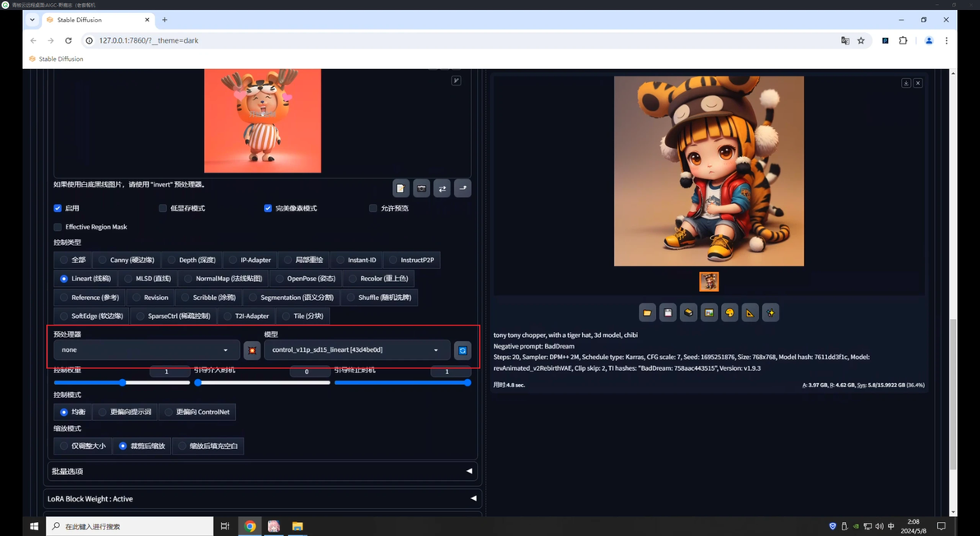The width and height of the screenshot is (980, 536).
Task: Click the 控制权重 value field
Action: [x=169, y=371]
